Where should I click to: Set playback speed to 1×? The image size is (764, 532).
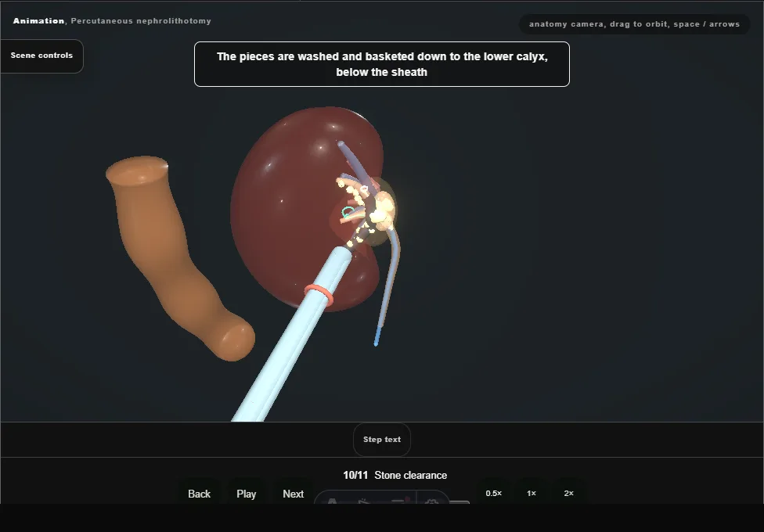(532, 493)
